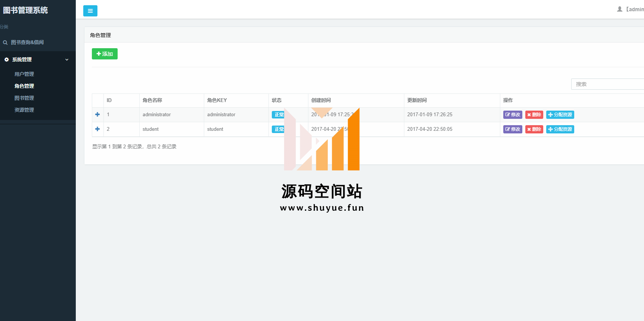Expand student row with plus icon
Image resolution: width=644 pixels, height=321 pixels.
point(97,129)
